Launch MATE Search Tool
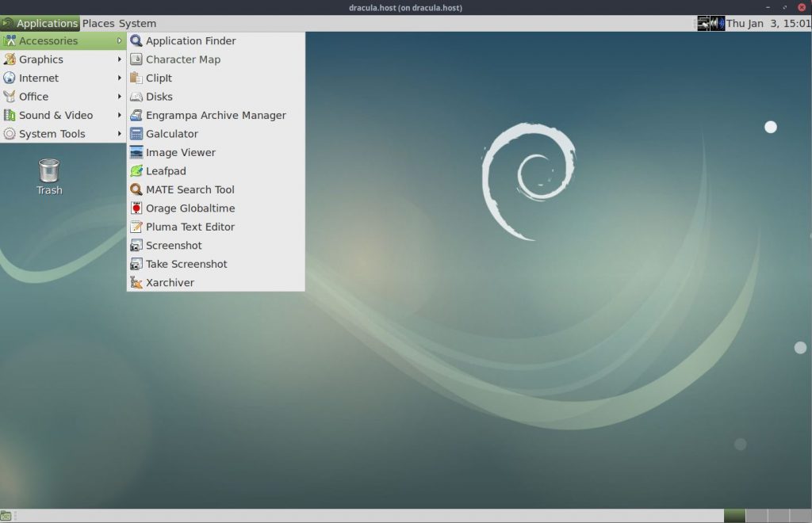812x523 pixels. tap(216, 190)
